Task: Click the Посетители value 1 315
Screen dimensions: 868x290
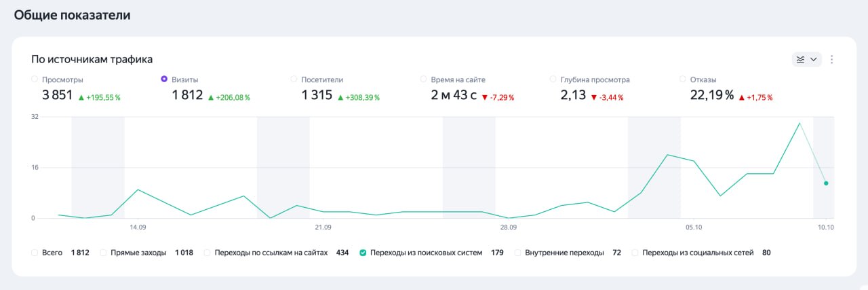Action: click(x=317, y=96)
